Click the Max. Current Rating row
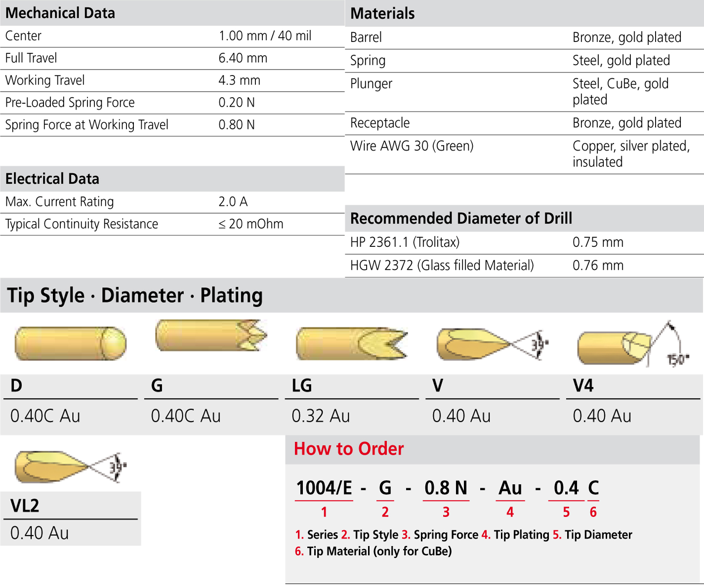The height and width of the screenshot is (588, 704). coord(172,202)
